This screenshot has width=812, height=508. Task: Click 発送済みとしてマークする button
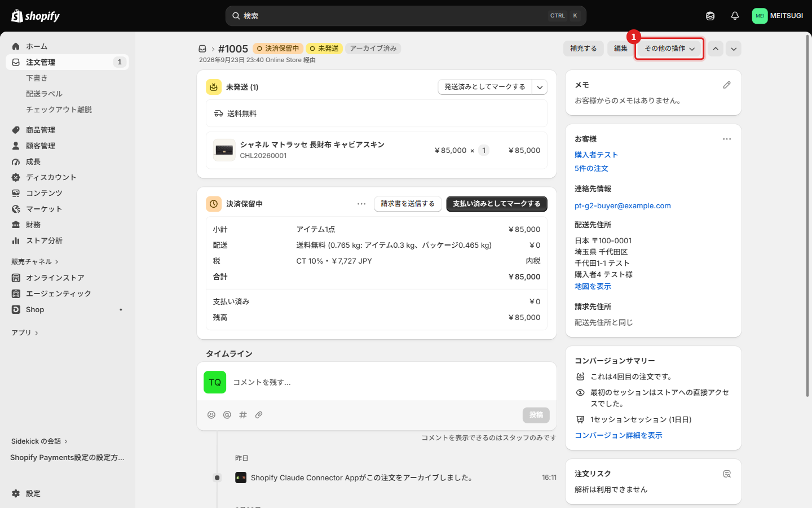click(x=485, y=87)
